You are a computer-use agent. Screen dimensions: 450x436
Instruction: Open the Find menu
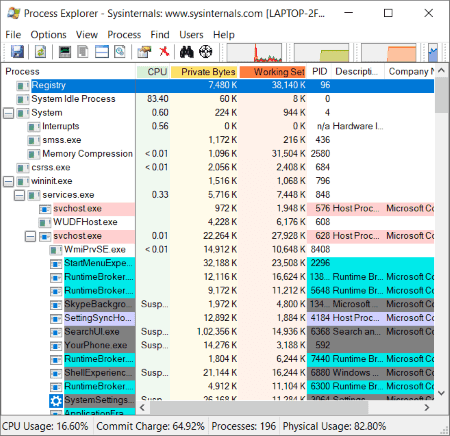click(160, 35)
